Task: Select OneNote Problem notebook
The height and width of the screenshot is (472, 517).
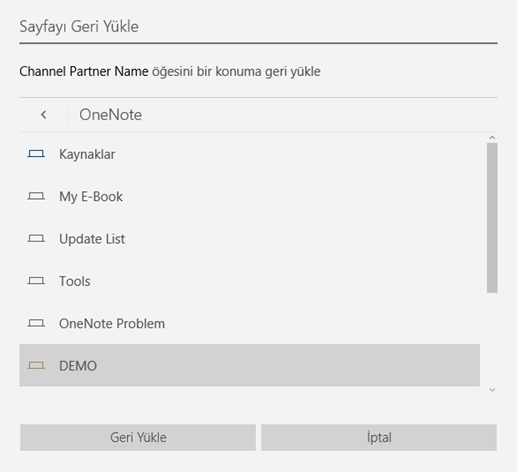Action: click(x=250, y=323)
